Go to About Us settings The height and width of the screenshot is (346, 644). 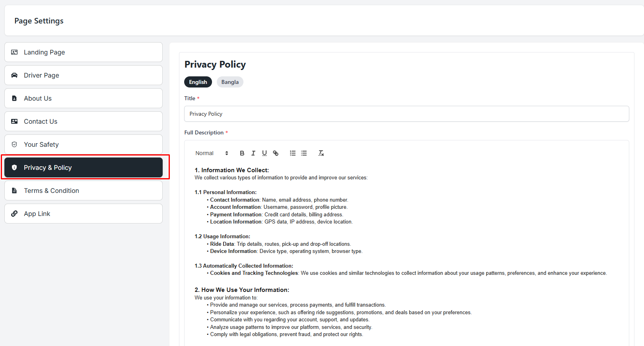tap(84, 98)
